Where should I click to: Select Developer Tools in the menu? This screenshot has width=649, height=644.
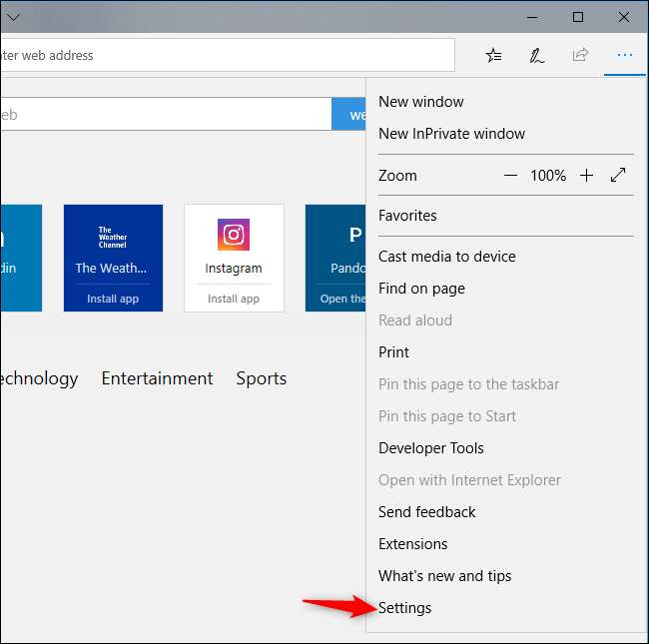pos(430,448)
